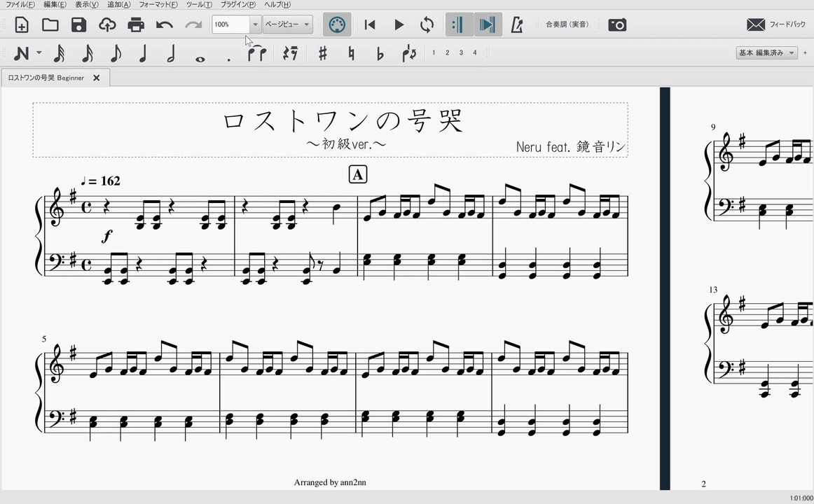Flip note stem direction

click(409, 53)
